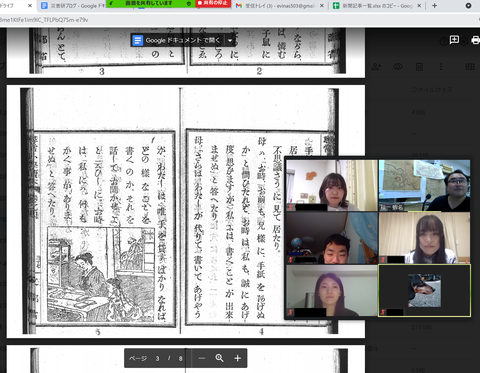The width and height of the screenshot is (480, 373).
Task: Click muted mic icon on gray-wall tile
Action: coord(291,312)
